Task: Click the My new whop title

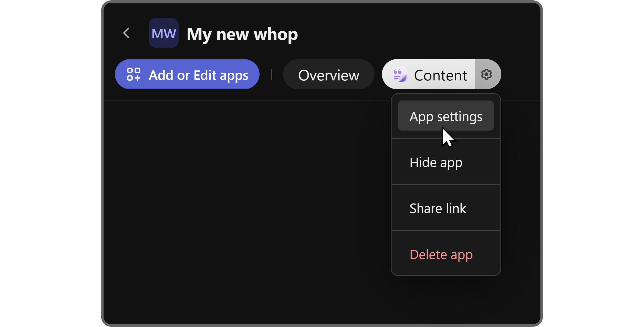Action: [x=242, y=35]
